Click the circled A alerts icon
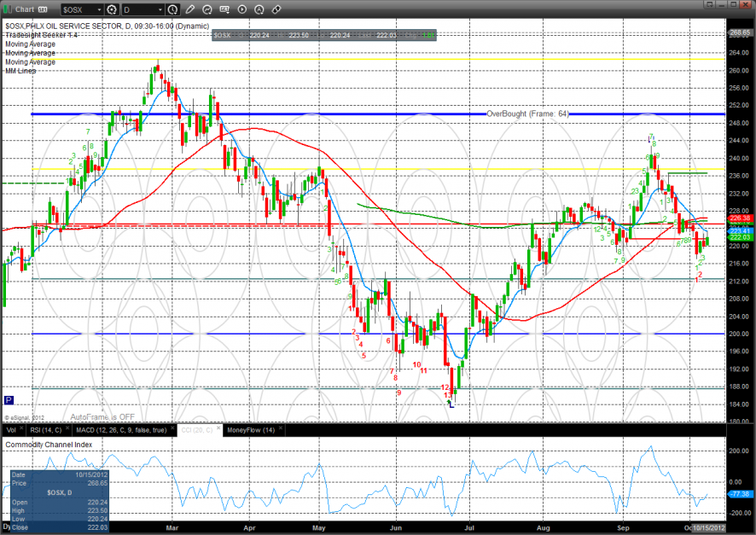The image size is (756, 535). tap(259, 9)
